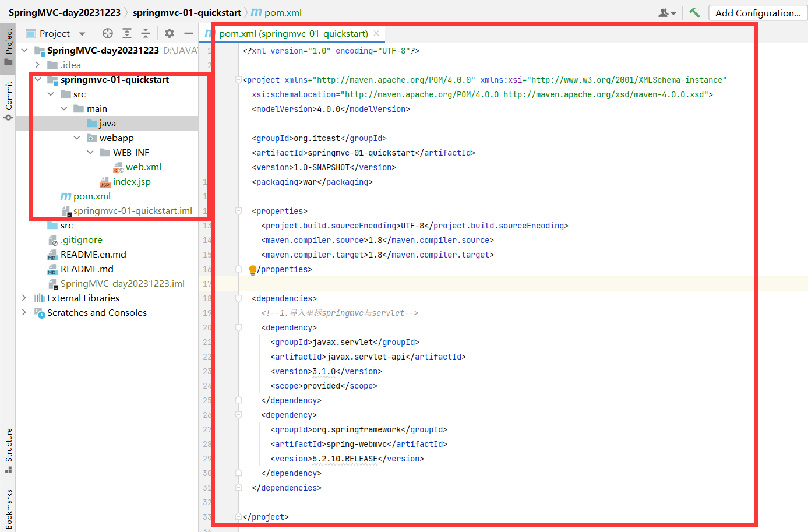The width and height of the screenshot is (808, 532).
Task: Select index.jsp file in tree
Action: coord(125,182)
